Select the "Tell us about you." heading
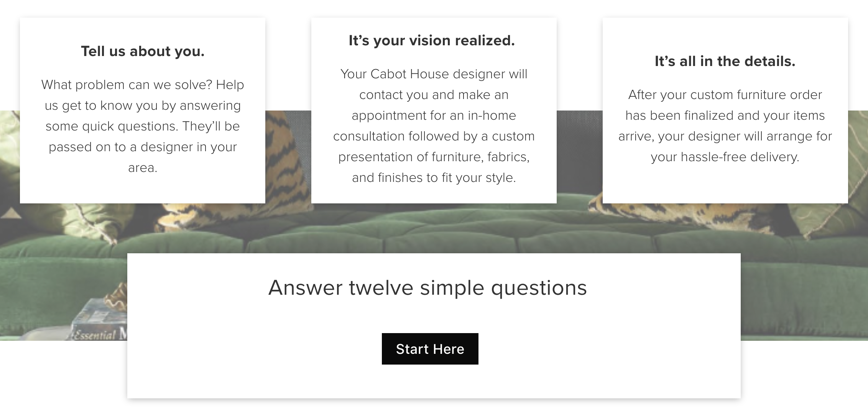 143,51
